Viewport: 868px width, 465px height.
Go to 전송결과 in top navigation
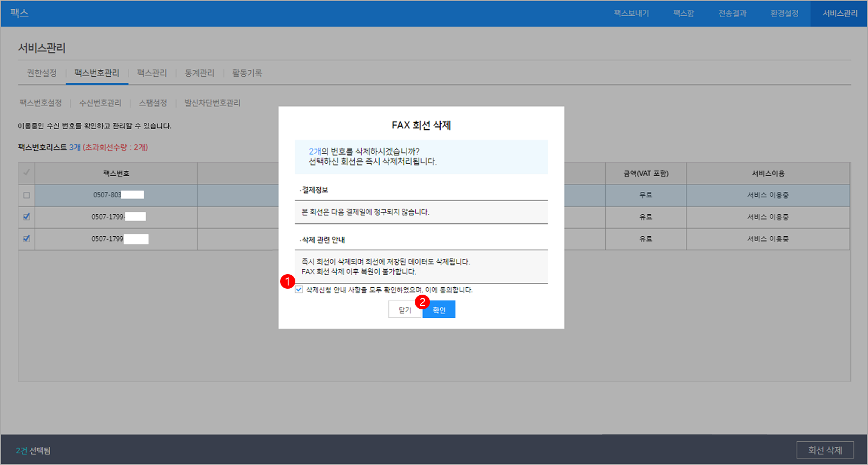[732, 14]
